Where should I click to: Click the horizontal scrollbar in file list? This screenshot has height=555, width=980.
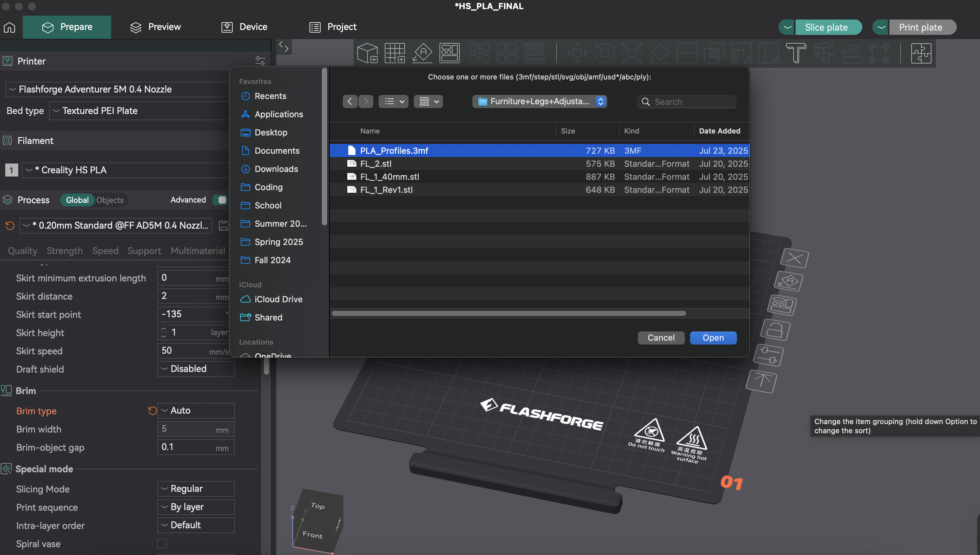point(509,313)
